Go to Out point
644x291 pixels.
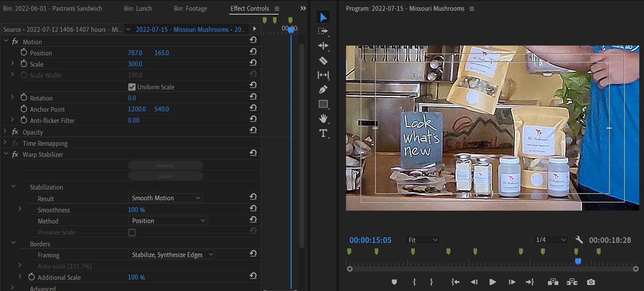(x=530, y=282)
